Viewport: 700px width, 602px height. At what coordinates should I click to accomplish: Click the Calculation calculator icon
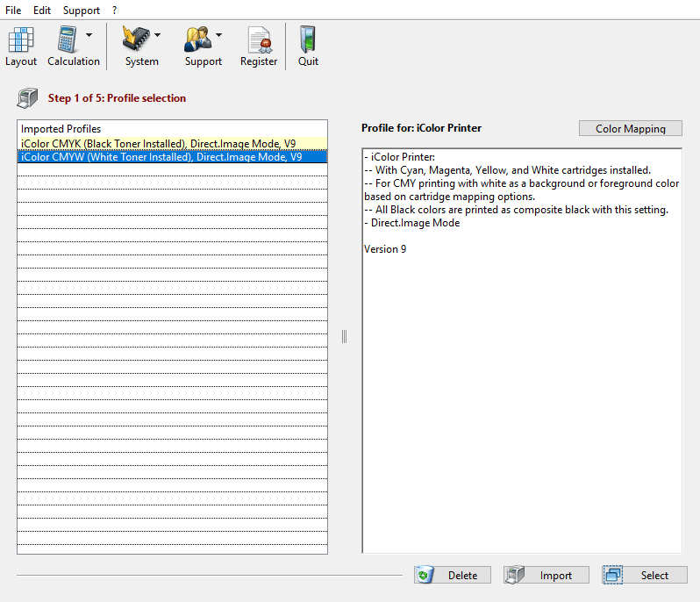click(67, 39)
